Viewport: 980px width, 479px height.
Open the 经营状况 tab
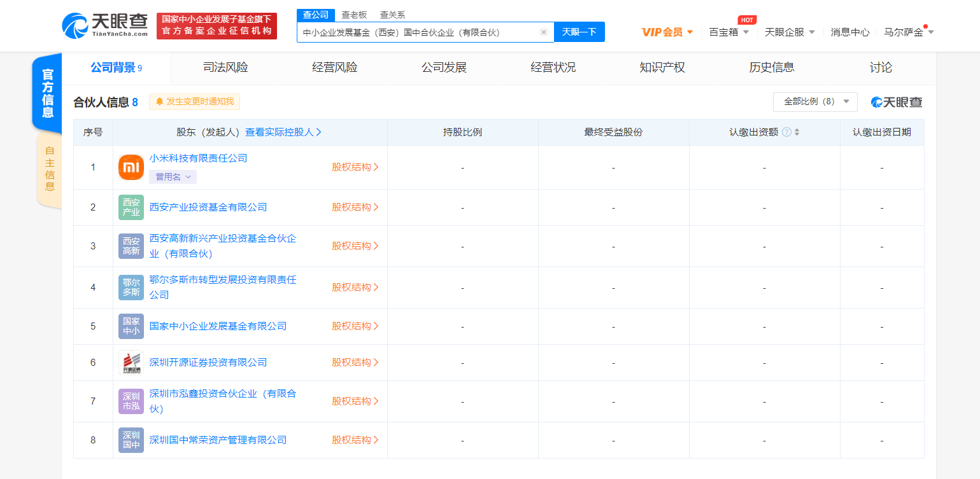[x=553, y=67]
